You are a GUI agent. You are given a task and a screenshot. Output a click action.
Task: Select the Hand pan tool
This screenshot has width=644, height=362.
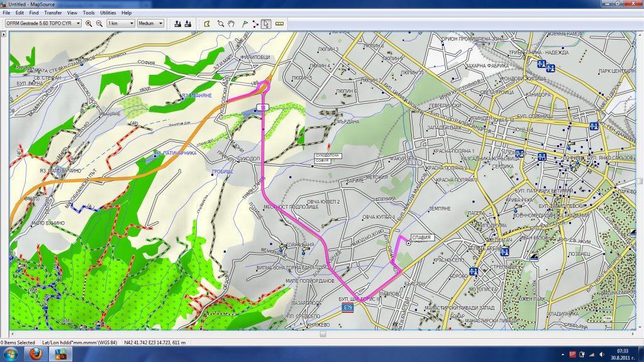(231, 24)
